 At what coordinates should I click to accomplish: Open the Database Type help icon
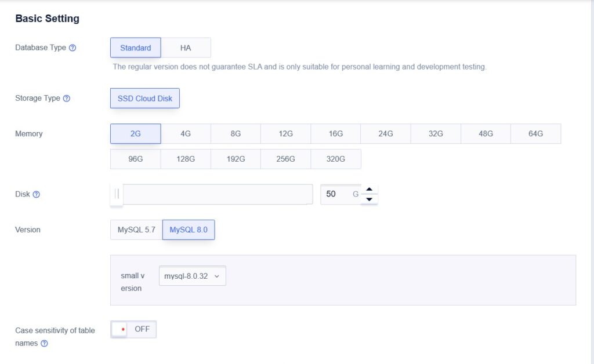click(x=73, y=48)
